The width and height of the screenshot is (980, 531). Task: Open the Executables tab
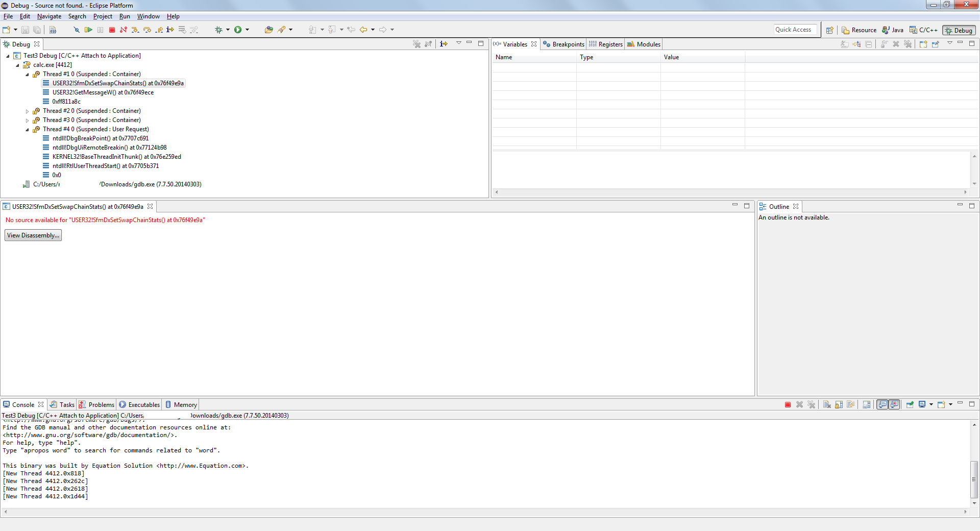point(139,405)
